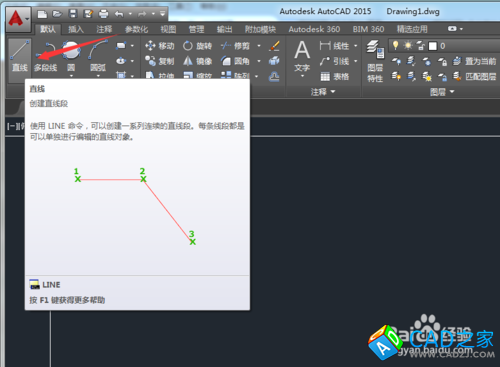The height and width of the screenshot is (367, 500).
Task: Toggle layer 0 freeze sun icon
Action: (408, 45)
